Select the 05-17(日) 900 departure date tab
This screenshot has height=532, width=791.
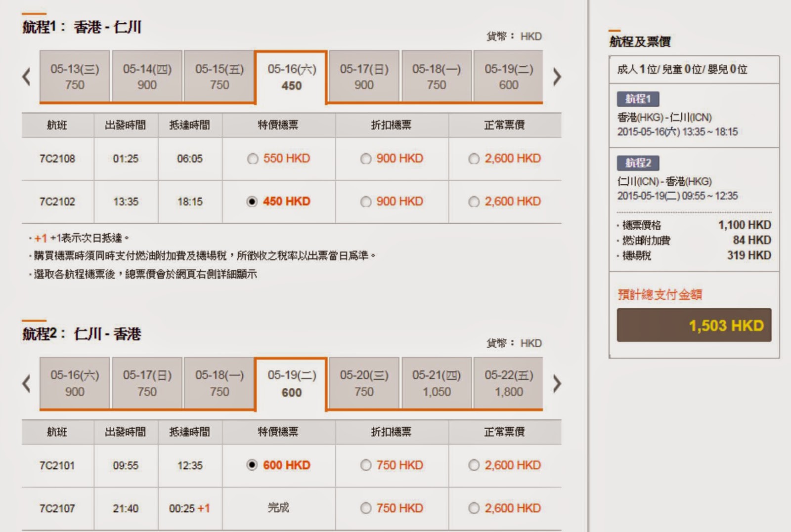coord(364,77)
